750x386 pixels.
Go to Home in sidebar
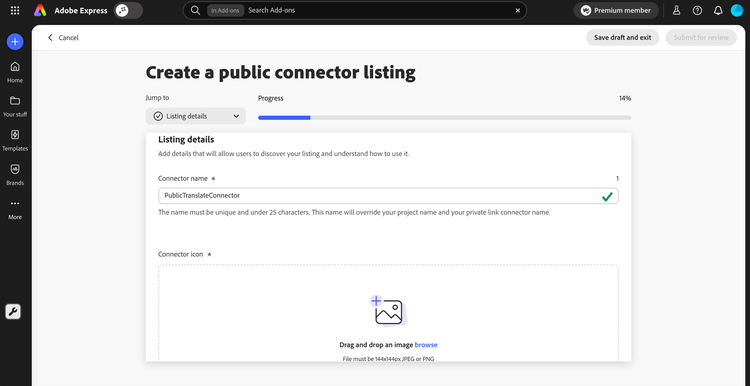tap(15, 72)
